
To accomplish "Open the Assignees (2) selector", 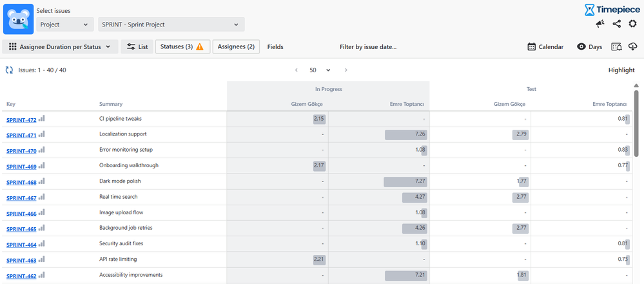I will tap(236, 46).
